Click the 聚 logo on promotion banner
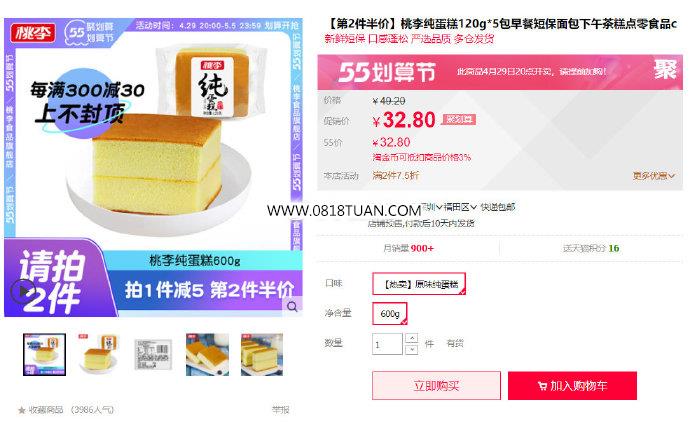The image size is (690, 422). [x=665, y=70]
